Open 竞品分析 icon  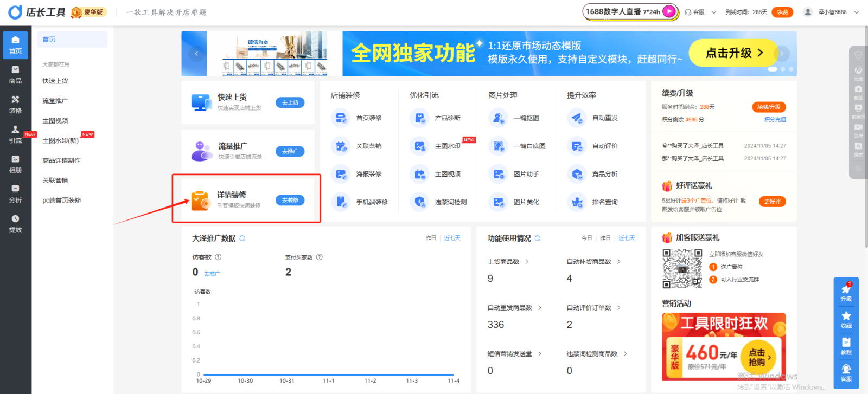tap(577, 174)
